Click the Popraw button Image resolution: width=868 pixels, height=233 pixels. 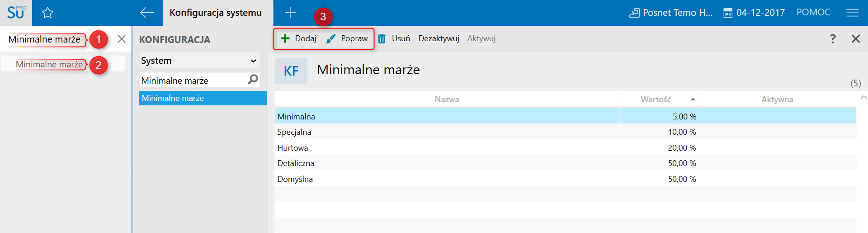pos(347,38)
